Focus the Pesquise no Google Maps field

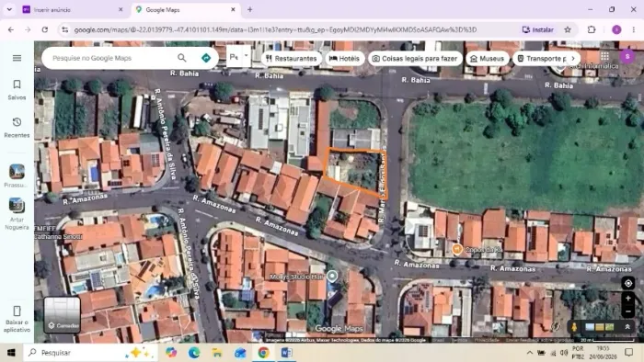(111, 58)
